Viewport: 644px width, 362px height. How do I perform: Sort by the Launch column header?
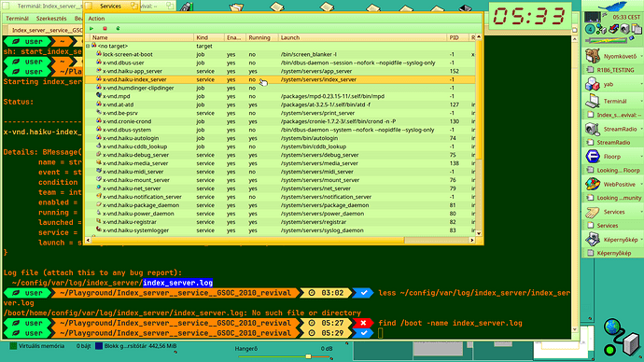pyautogui.click(x=362, y=37)
